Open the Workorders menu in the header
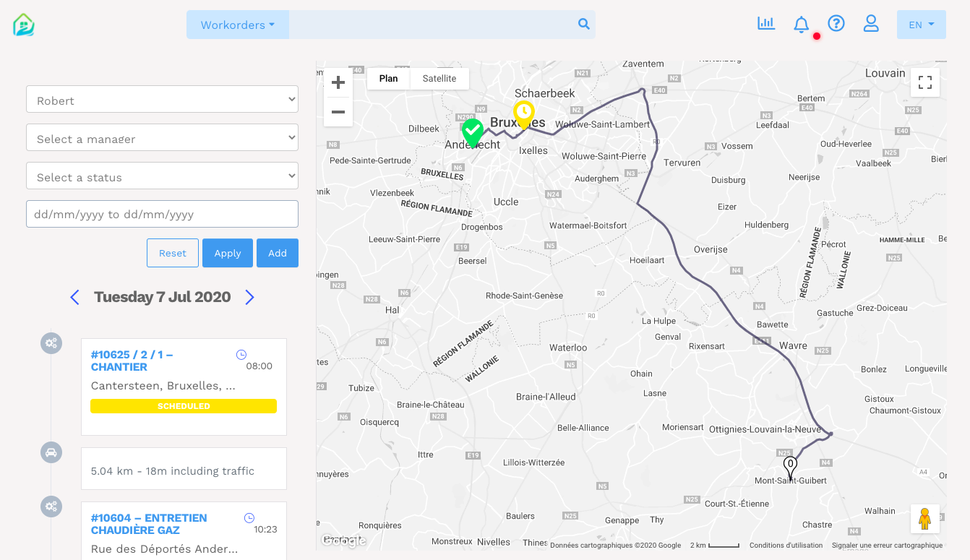Viewport: 970px width, 560px height. [x=237, y=24]
